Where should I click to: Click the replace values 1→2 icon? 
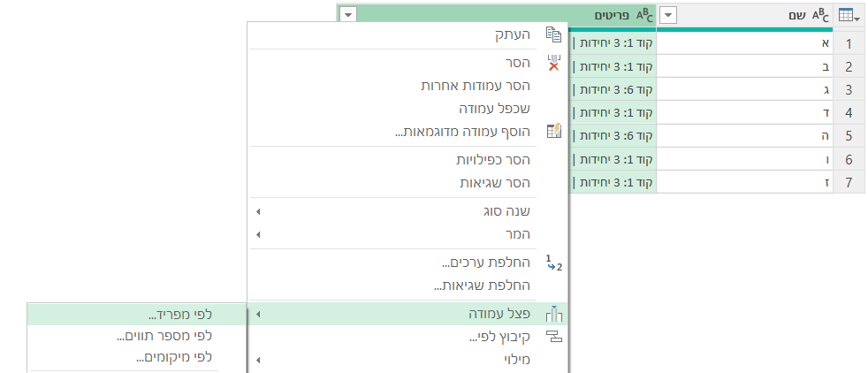click(x=554, y=263)
